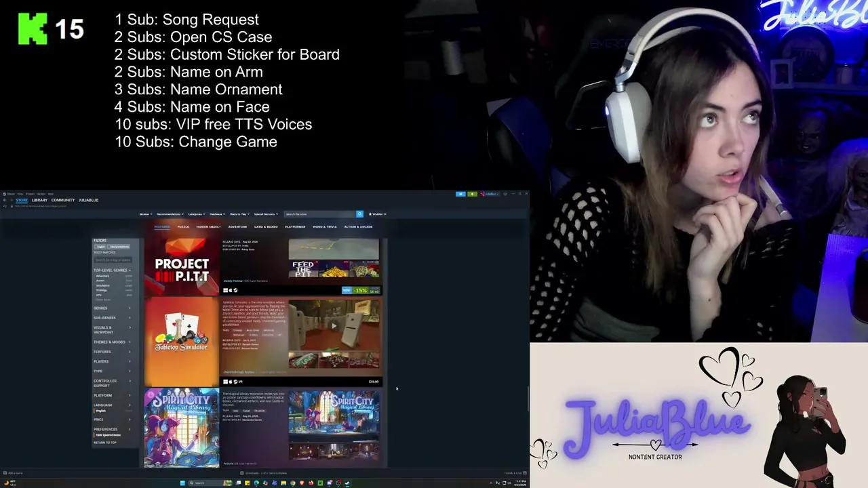
Task: Open Spirit City Magical Library capsule
Action: click(181, 428)
